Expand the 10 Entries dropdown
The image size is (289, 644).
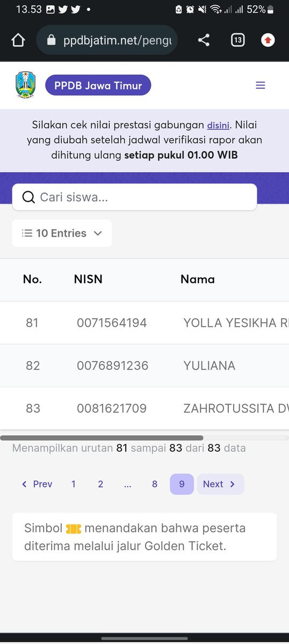click(x=62, y=233)
